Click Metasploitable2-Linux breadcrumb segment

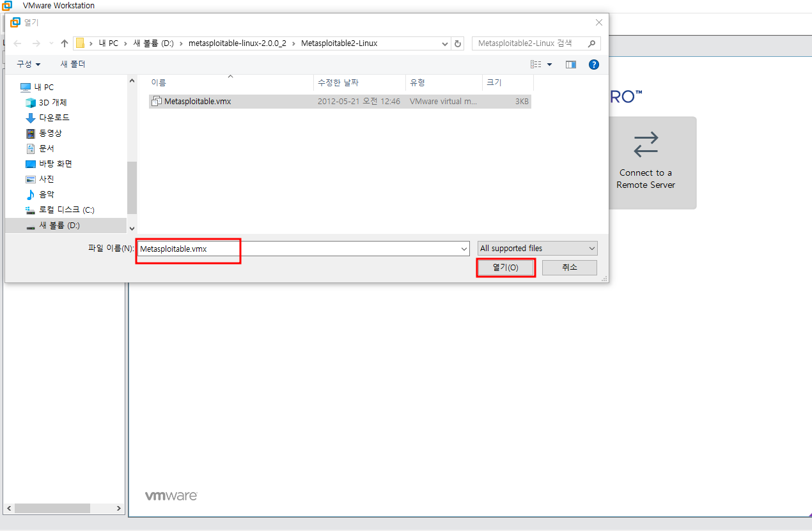pos(340,43)
